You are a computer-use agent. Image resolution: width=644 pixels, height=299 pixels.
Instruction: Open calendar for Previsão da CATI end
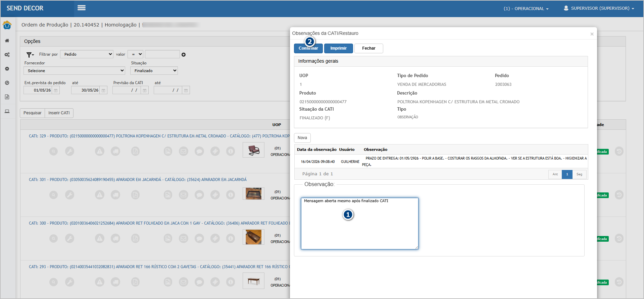tap(186, 91)
